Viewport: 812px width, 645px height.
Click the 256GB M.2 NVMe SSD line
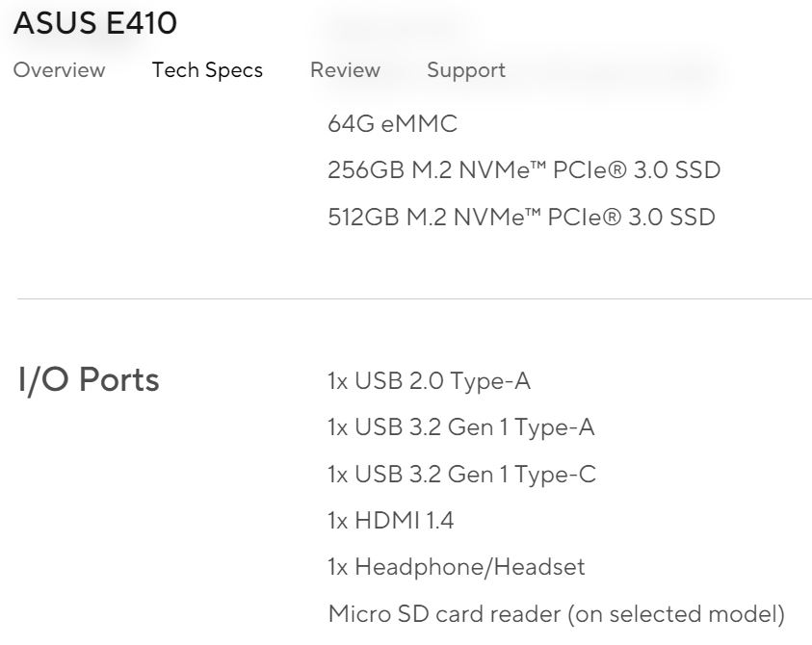pyautogui.click(x=524, y=169)
